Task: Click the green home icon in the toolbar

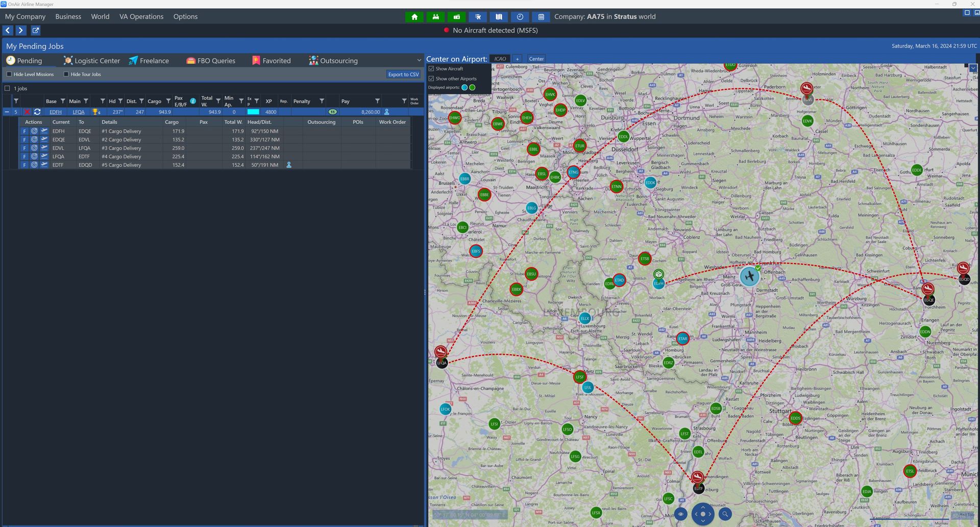Action: click(x=414, y=17)
